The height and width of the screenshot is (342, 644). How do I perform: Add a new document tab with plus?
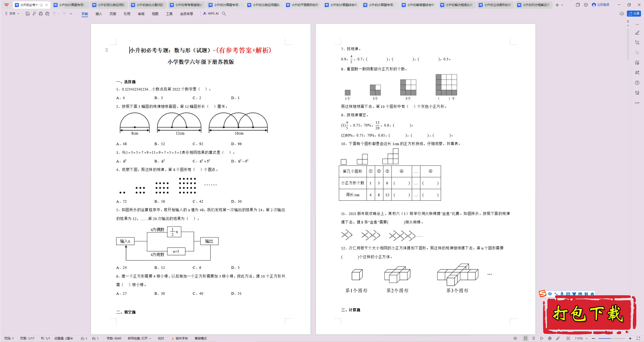(x=557, y=5)
